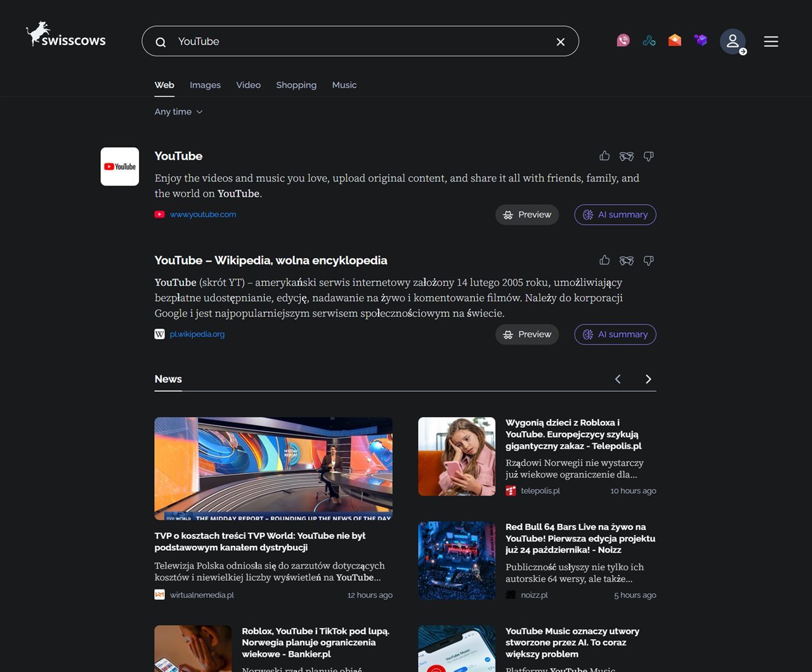Viewport: 812px width, 672px height.
Task: Open the TVP World news studio thumbnail
Action: [x=273, y=468]
